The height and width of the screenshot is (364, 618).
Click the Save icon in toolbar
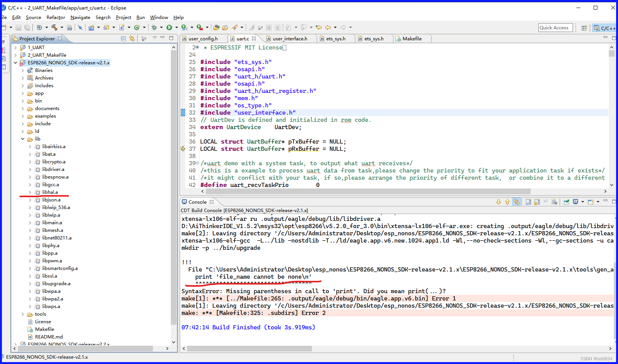click(18, 27)
